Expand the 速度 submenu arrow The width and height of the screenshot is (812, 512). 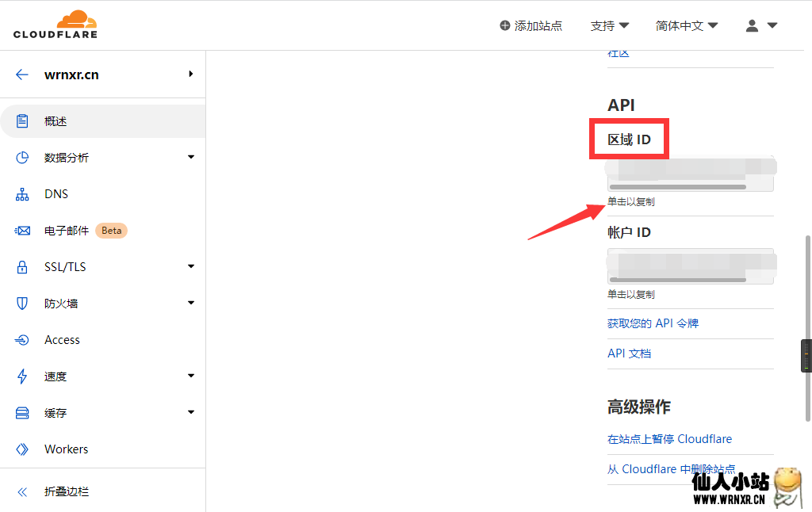pos(191,376)
